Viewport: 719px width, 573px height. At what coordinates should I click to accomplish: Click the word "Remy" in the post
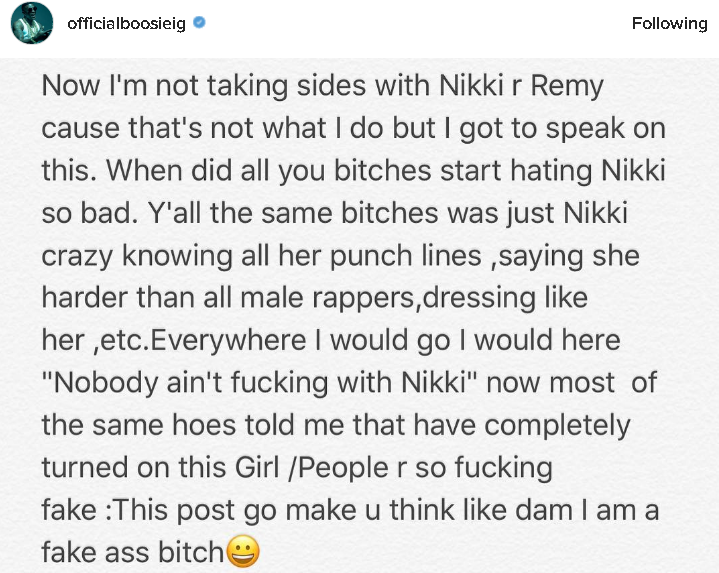point(567,86)
